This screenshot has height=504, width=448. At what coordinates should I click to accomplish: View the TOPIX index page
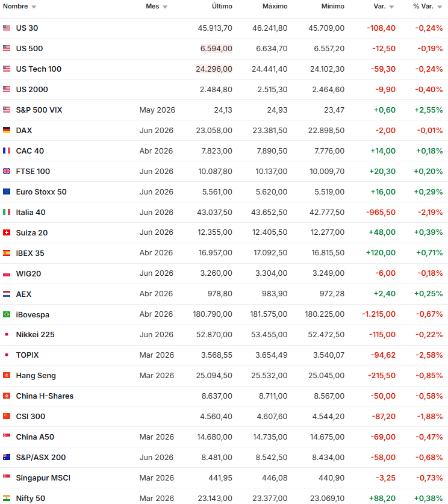[x=29, y=355]
